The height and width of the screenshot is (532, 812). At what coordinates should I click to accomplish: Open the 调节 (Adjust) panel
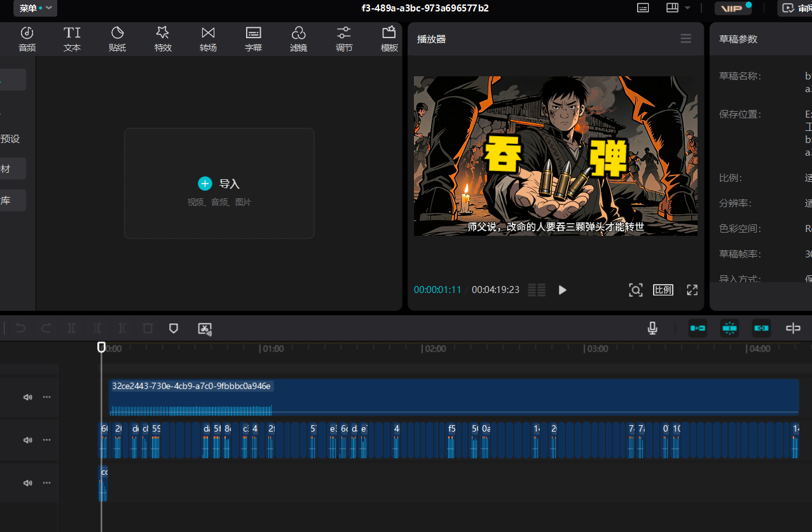tap(344, 39)
